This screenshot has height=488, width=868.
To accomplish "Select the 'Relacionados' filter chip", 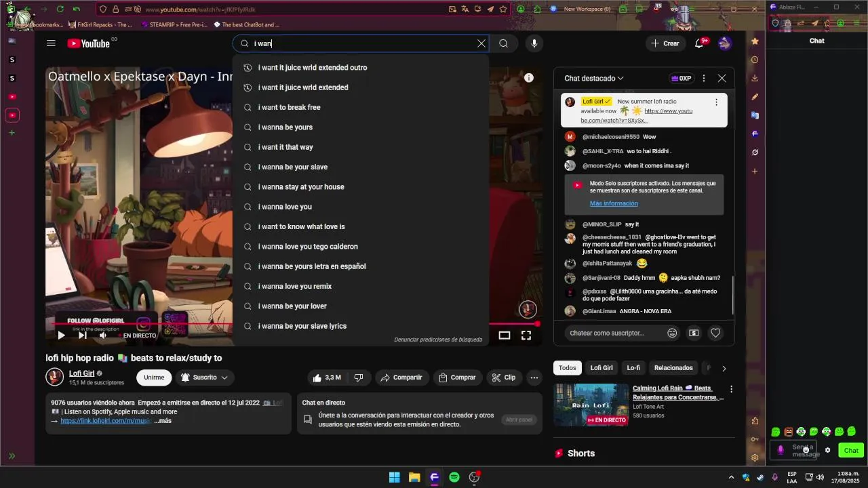I will pyautogui.click(x=673, y=368).
